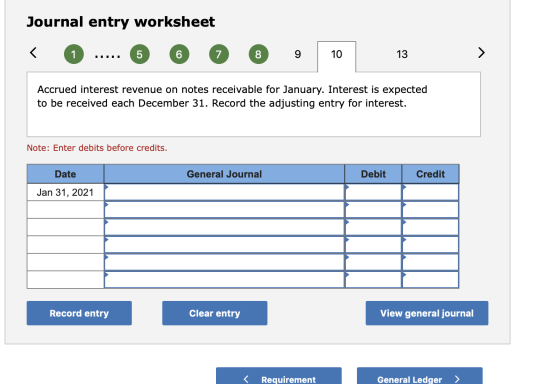The image size is (560, 384).
Task: Click Debit field in Jan 31 row
Action: 373,192
